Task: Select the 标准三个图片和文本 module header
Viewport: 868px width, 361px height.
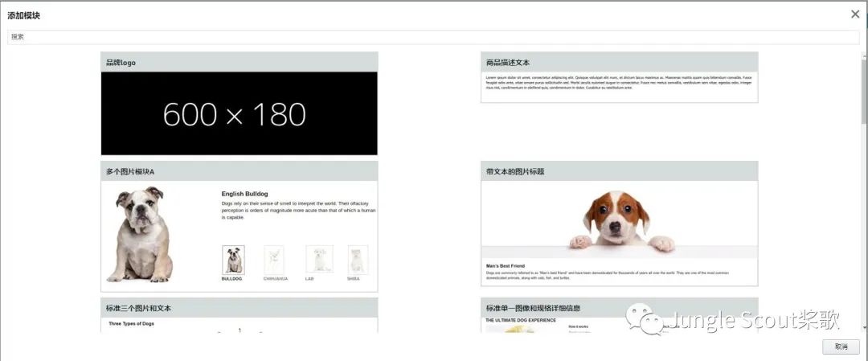Action: 240,308
